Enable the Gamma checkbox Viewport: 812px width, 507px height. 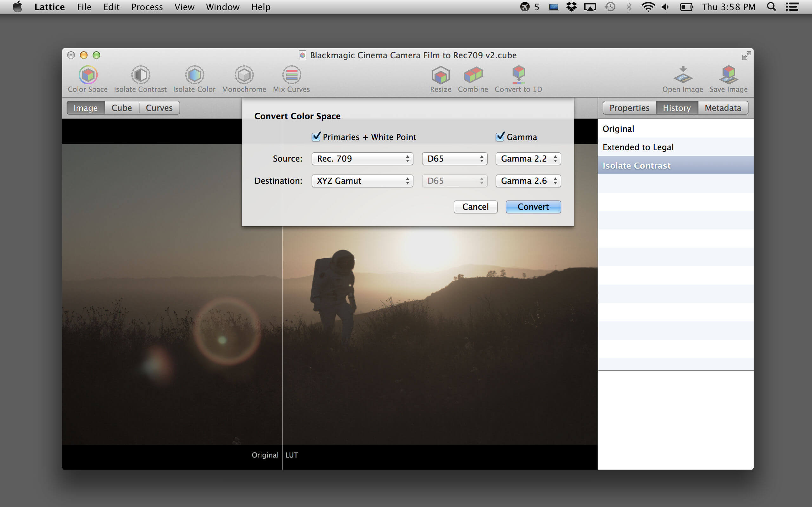tap(499, 136)
